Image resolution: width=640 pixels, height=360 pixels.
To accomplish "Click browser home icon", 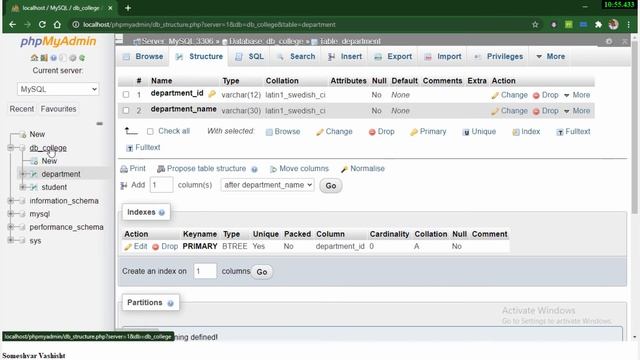I will [57, 24].
